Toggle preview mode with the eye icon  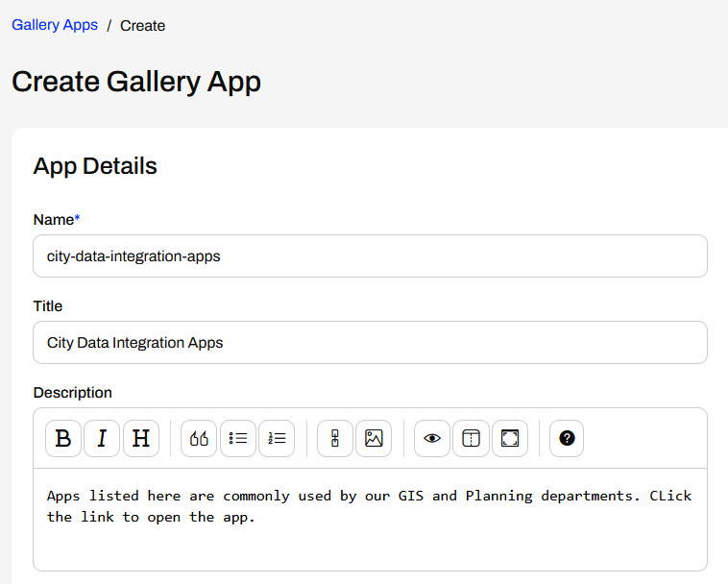click(x=432, y=439)
